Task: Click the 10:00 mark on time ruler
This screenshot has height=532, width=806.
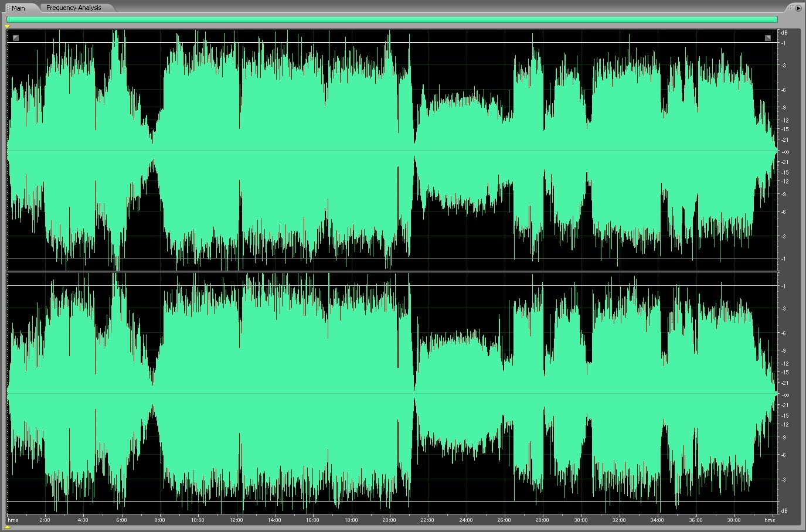Action: coord(198,520)
